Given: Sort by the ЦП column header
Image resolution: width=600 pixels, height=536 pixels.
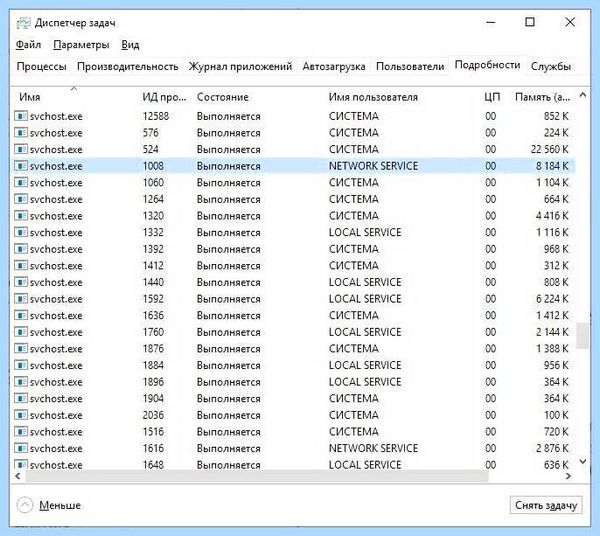Looking at the screenshot, I should pos(492,97).
